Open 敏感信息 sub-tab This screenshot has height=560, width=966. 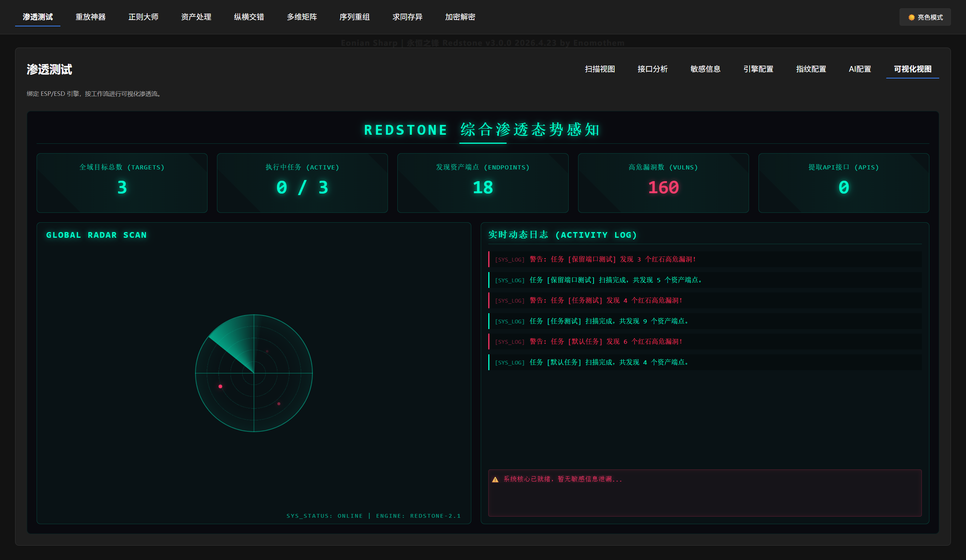[706, 69]
